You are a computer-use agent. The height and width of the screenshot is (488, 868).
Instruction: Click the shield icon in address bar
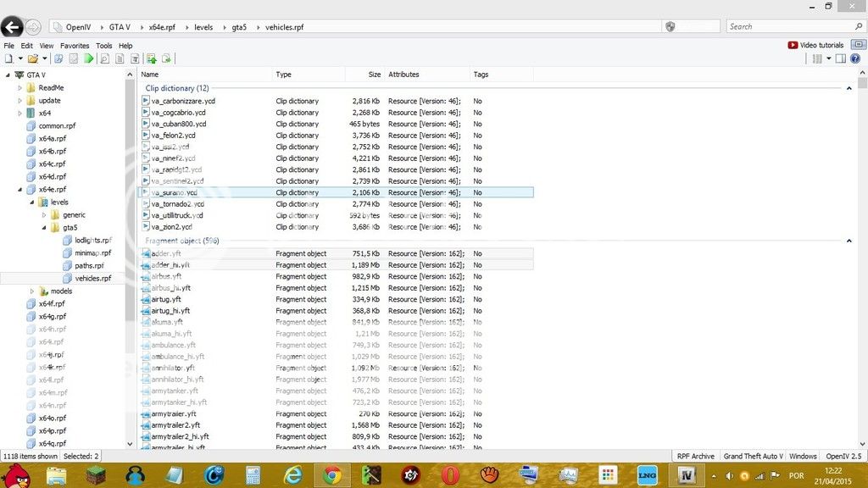coord(670,27)
